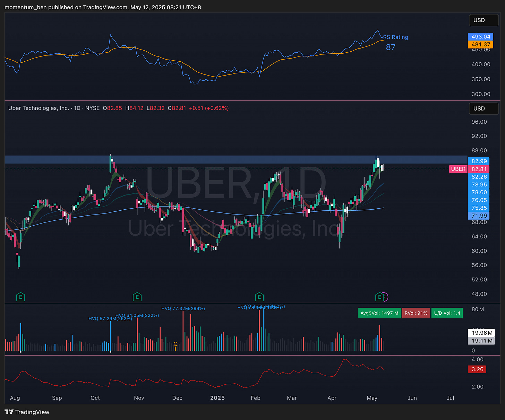The image size is (505, 420).
Task: Click the 481.37 orange value label
Action: (480, 44)
